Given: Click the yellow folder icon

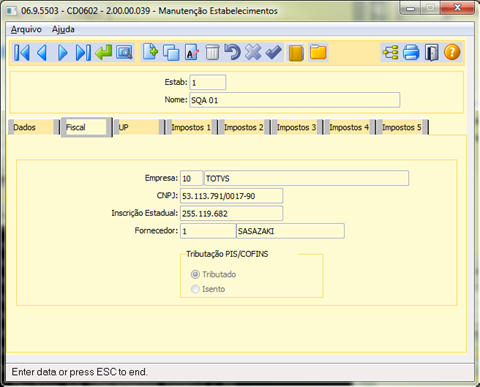Looking at the screenshot, I should click(318, 53).
